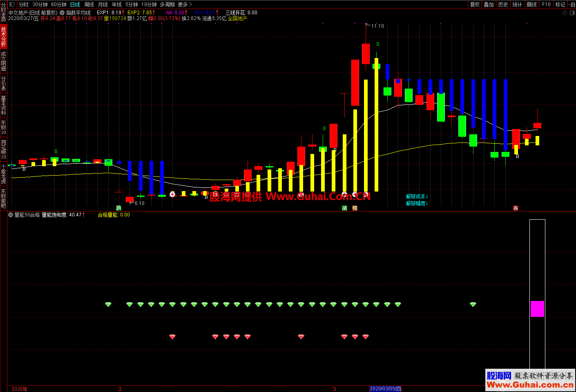Switch to 分时 period tab
The height and width of the screenshot is (392, 576).
pyautogui.click(x=24, y=4)
